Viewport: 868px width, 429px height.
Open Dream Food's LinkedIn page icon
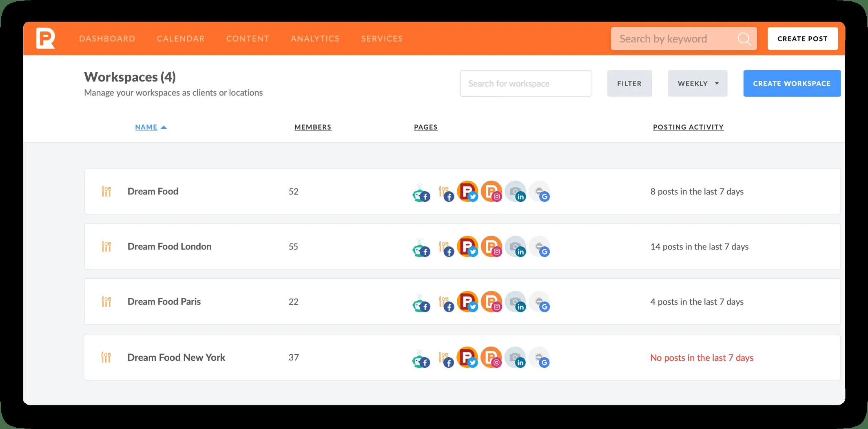pos(516,191)
